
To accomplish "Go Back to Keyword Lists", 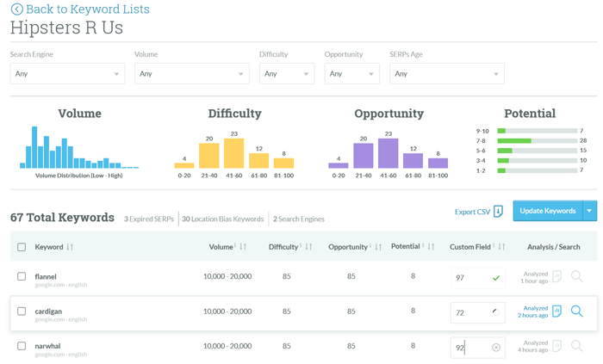I will coord(87,9).
